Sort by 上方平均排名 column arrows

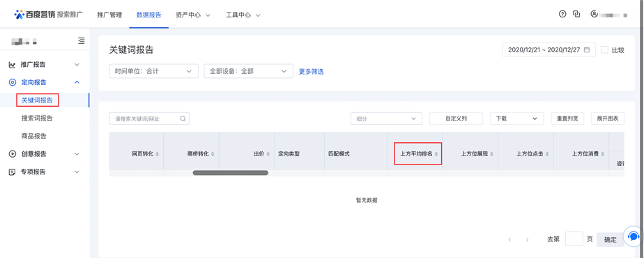tap(436, 154)
